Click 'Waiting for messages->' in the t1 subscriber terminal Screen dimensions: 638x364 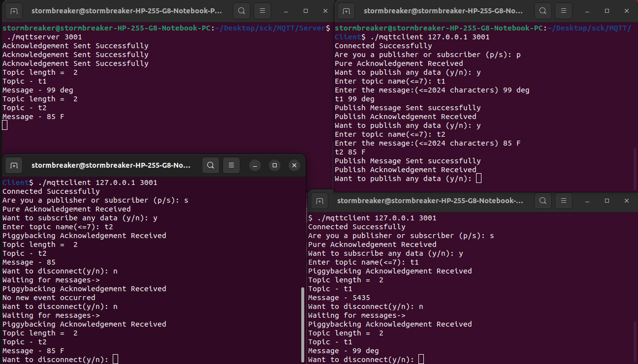tap(357, 315)
